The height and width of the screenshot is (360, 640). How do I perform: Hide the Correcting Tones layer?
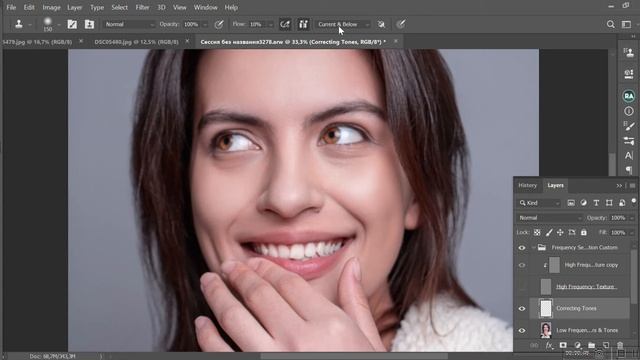522,309
